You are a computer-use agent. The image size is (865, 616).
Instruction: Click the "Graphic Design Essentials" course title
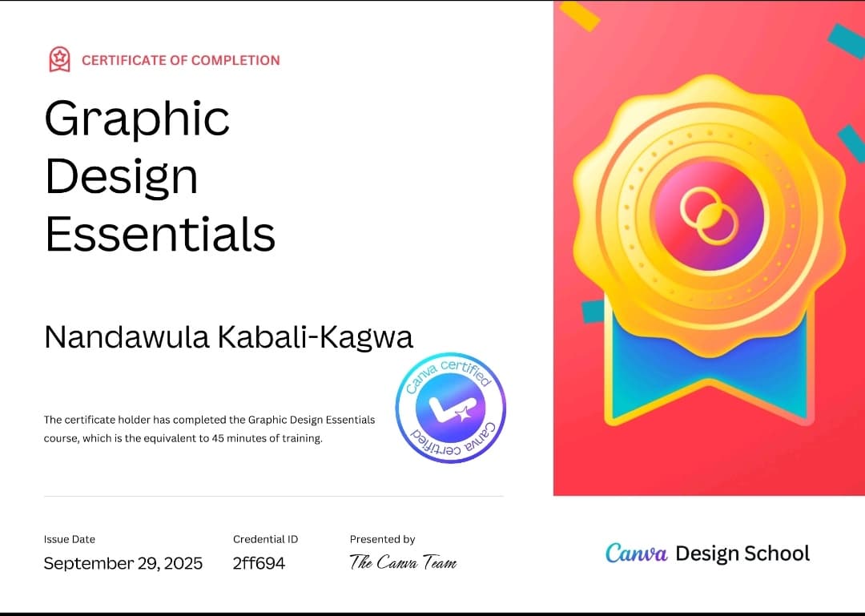click(x=160, y=176)
